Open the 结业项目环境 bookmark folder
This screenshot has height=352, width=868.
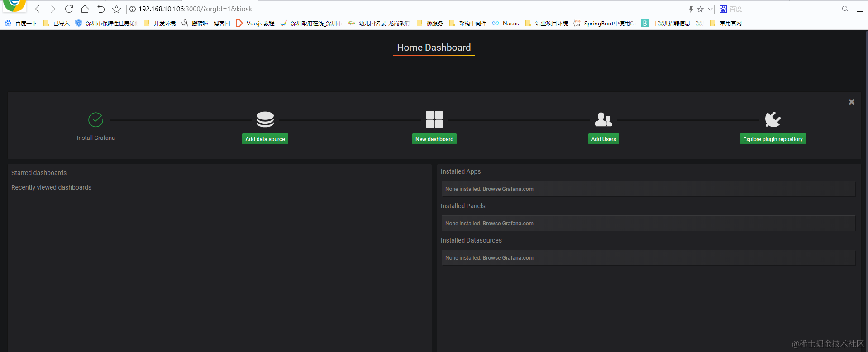click(x=547, y=23)
